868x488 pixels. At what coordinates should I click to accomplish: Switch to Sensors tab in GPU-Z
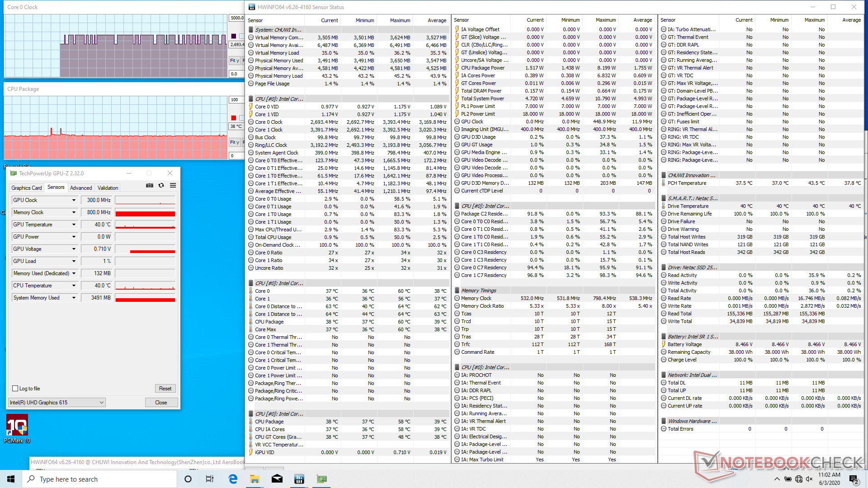pos(56,188)
